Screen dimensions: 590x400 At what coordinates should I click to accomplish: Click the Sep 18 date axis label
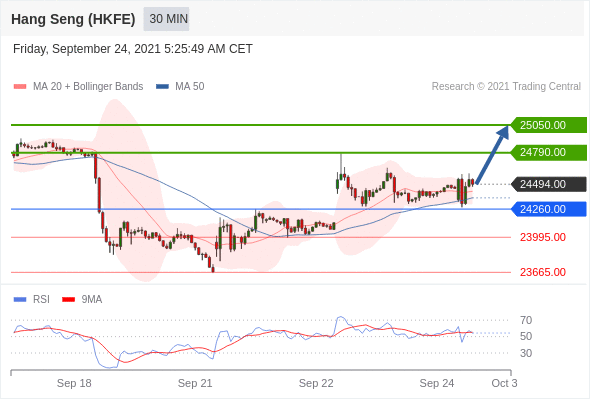pyautogui.click(x=74, y=383)
